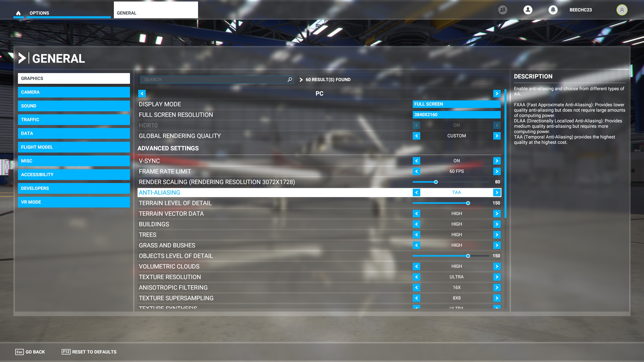Select ACCESSIBILITY settings menu item
644x362 pixels.
(x=73, y=174)
